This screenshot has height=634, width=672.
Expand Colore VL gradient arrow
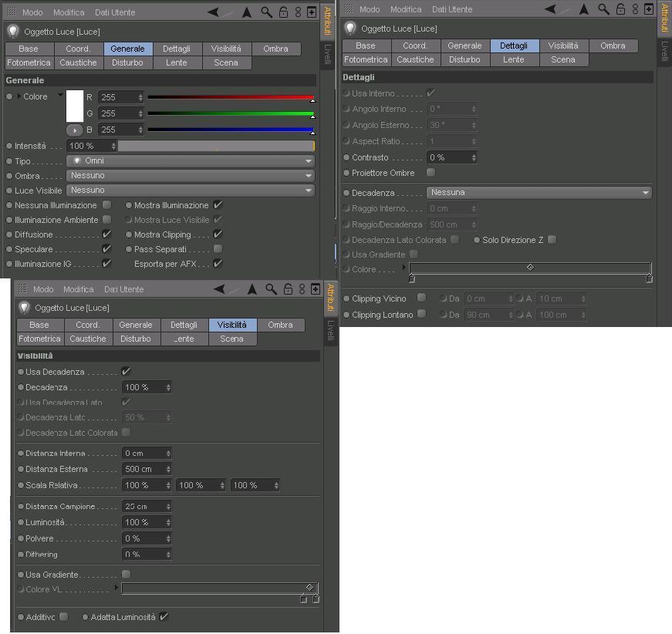(x=116, y=587)
